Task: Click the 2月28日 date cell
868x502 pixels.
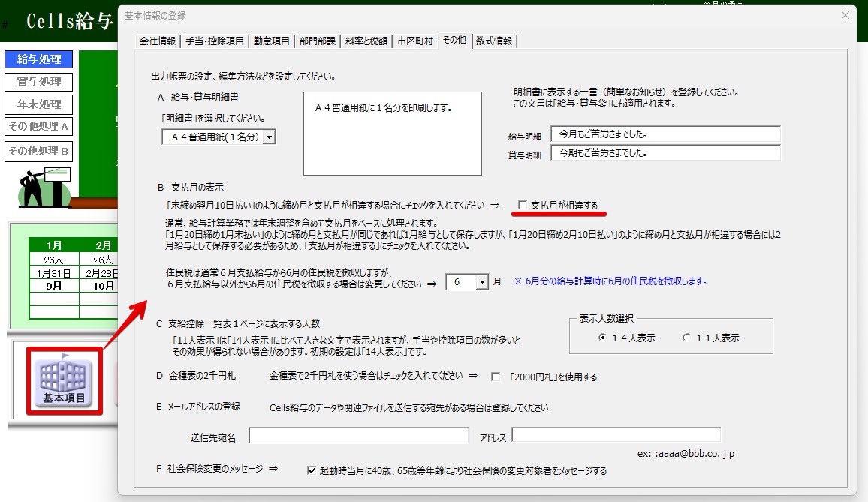Action: tap(100, 273)
